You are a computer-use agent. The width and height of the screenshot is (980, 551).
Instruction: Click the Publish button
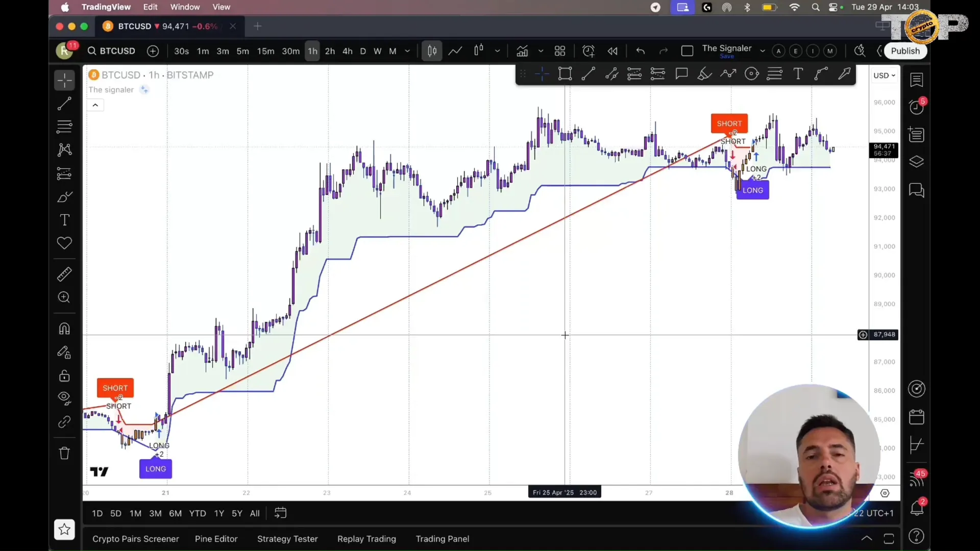[x=905, y=51]
